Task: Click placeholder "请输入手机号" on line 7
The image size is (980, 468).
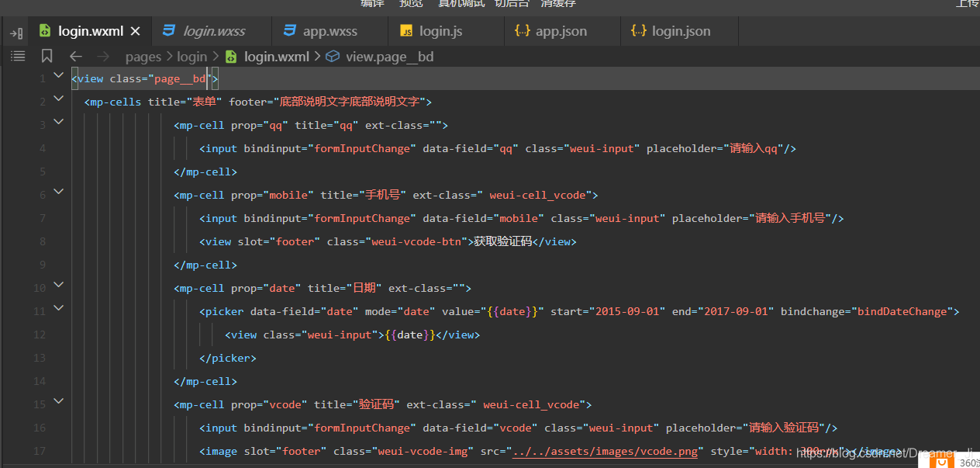Action: [790, 218]
